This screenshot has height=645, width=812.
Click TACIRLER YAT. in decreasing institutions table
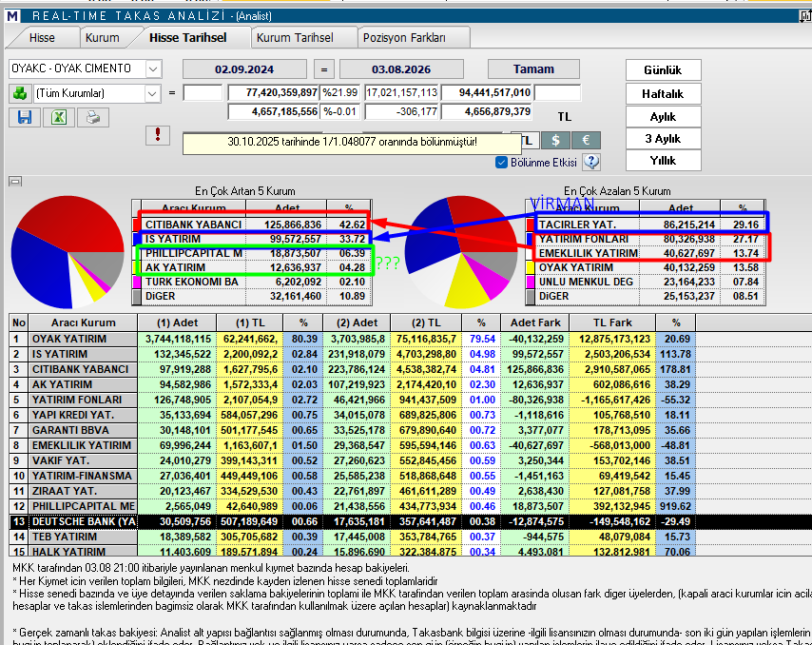click(x=577, y=225)
